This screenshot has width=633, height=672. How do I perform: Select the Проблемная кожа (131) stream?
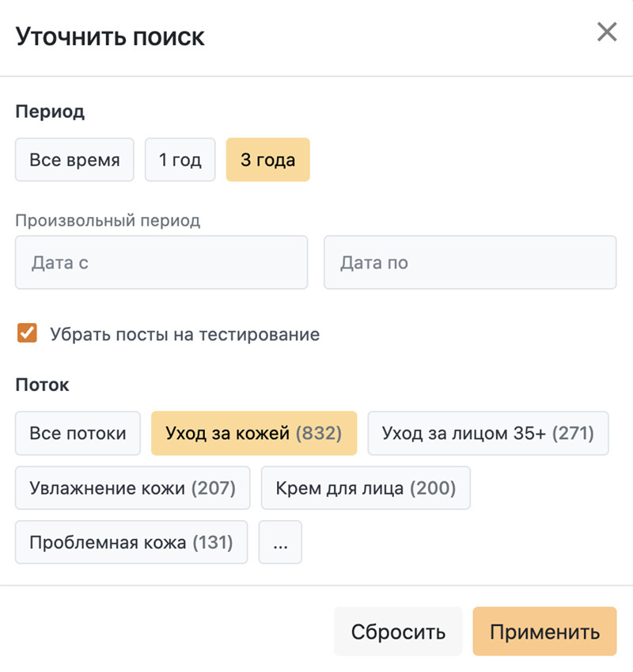pyautogui.click(x=131, y=542)
